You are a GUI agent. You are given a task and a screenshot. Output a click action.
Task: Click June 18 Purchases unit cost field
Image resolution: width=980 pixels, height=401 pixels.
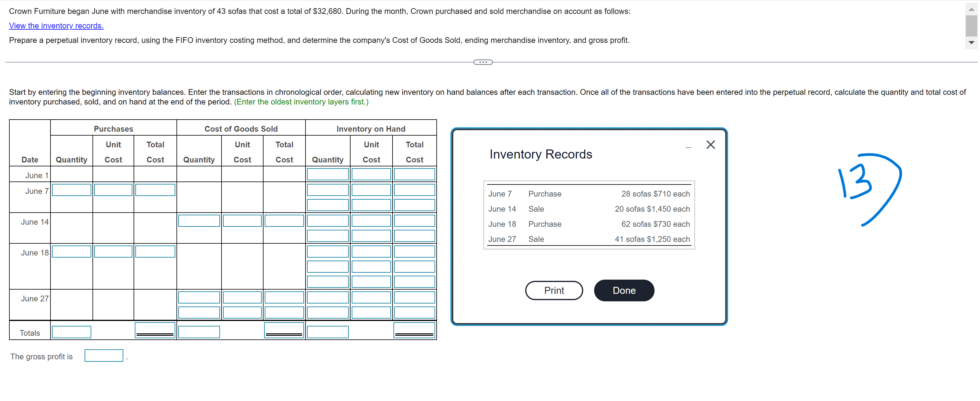113,251
